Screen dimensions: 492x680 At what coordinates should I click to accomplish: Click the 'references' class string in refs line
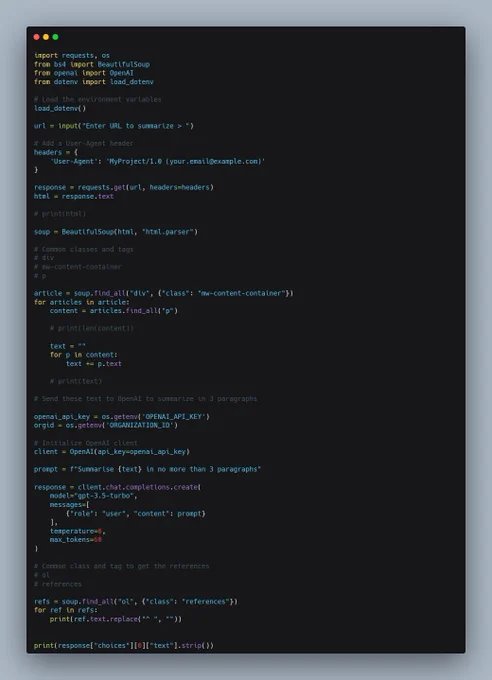coord(206,602)
